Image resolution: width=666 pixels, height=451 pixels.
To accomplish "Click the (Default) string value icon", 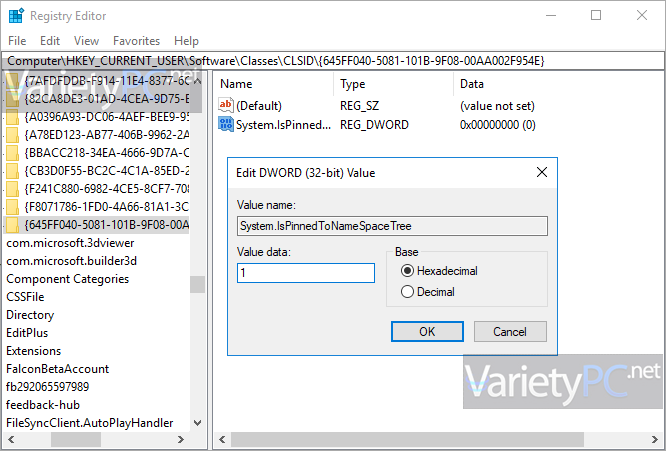I will click(226, 105).
